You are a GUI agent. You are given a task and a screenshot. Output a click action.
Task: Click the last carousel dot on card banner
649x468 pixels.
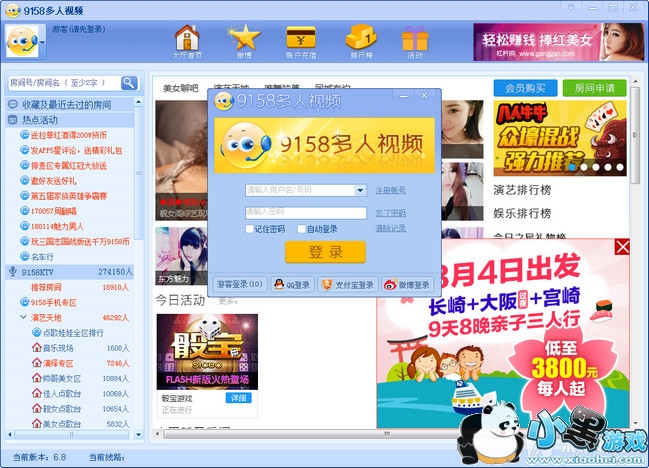[x=620, y=167]
